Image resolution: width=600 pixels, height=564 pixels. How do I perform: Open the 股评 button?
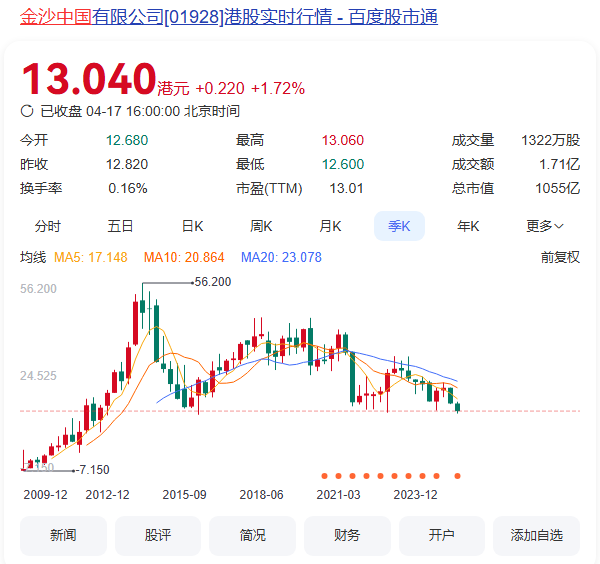coord(158,535)
